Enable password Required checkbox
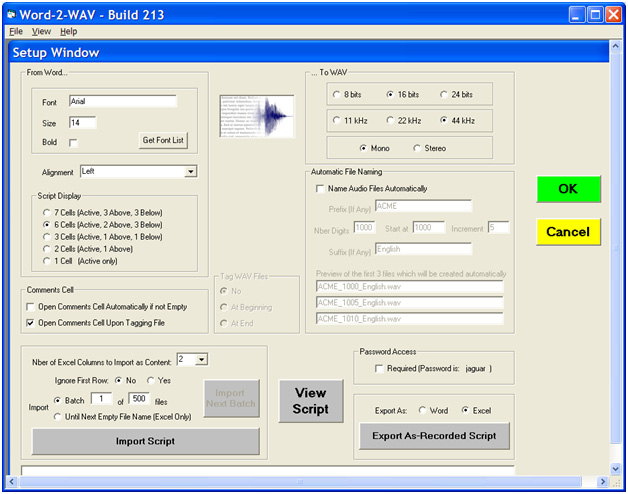The height and width of the screenshot is (494, 628). tap(377, 368)
